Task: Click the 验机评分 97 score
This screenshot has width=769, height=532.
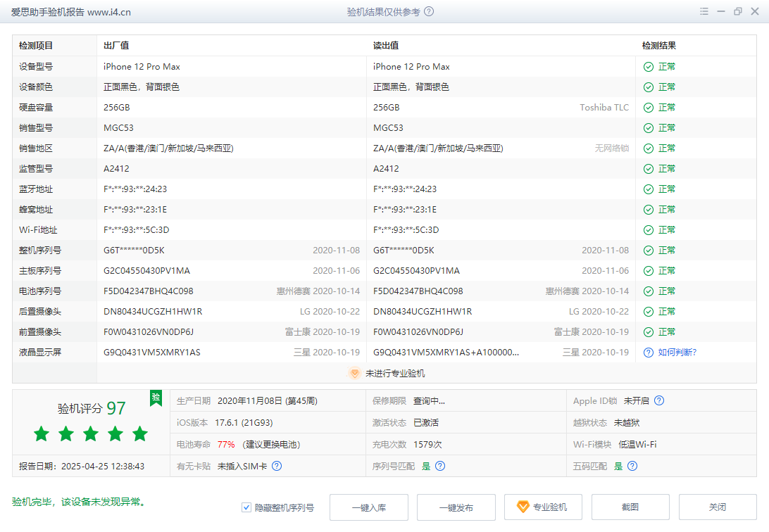Action: (x=92, y=408)
